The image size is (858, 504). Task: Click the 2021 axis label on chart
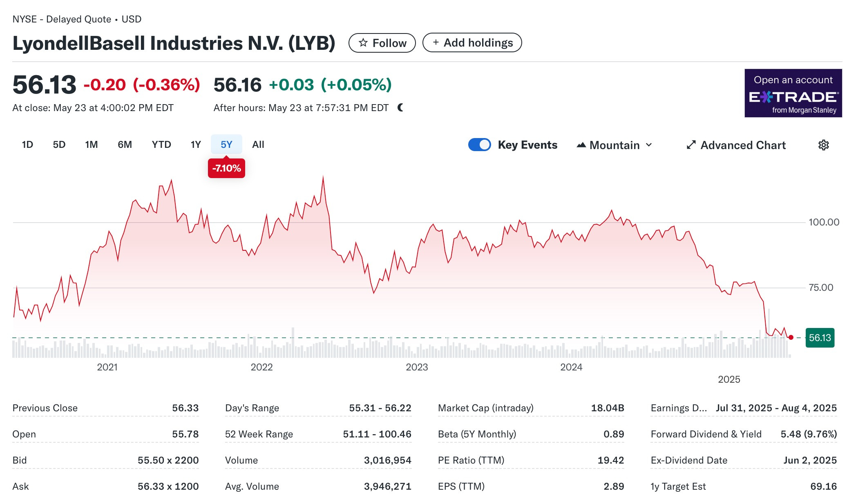pos(107,367)
